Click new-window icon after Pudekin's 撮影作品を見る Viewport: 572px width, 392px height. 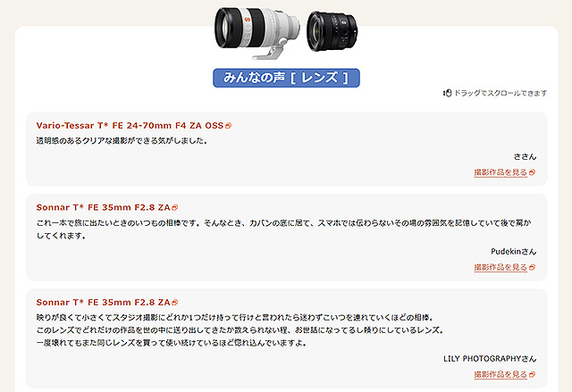(533, 268)
